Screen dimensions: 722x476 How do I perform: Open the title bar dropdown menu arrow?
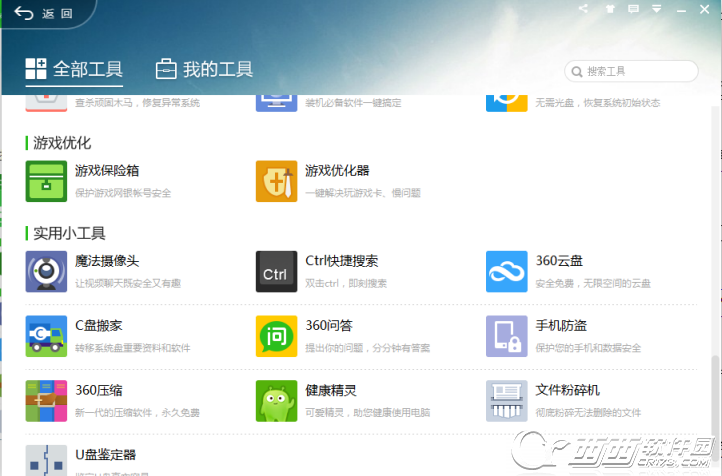pyautogui.click(x=657, y=9)
